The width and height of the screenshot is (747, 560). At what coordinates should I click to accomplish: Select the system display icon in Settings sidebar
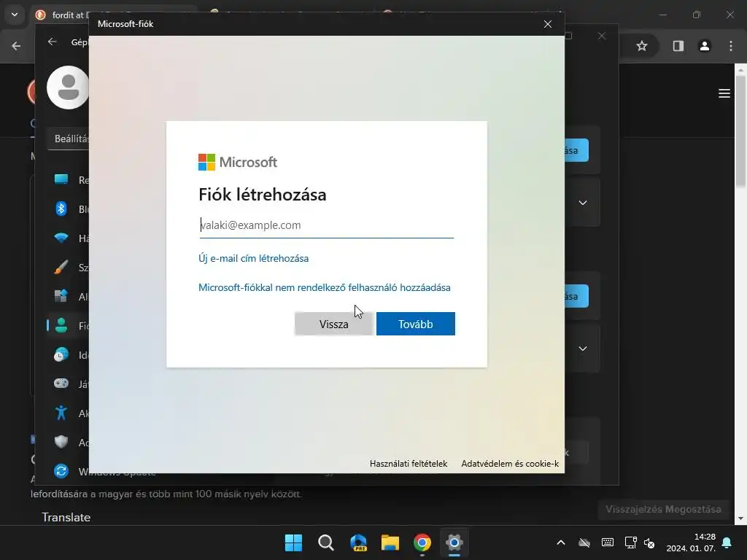[x=61, y=179]
